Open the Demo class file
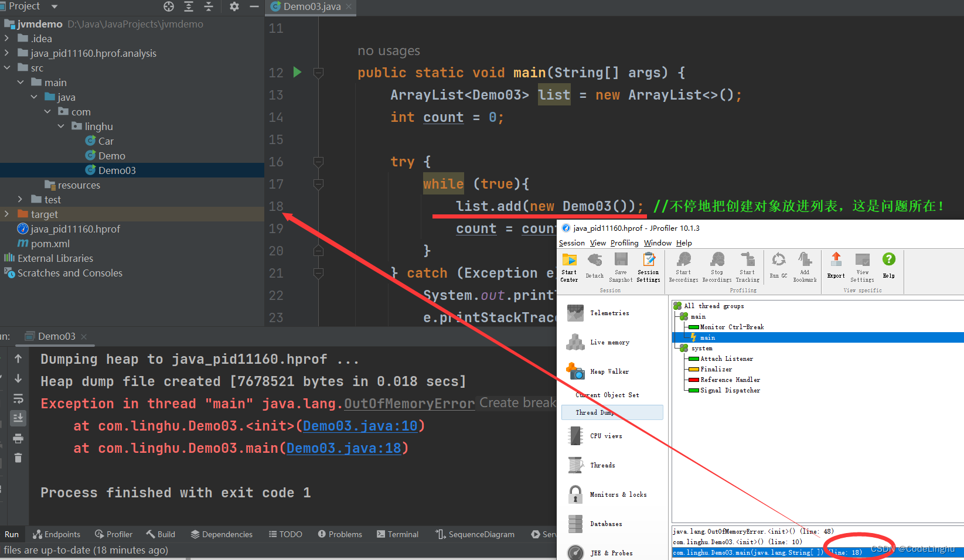 point(105,155)
